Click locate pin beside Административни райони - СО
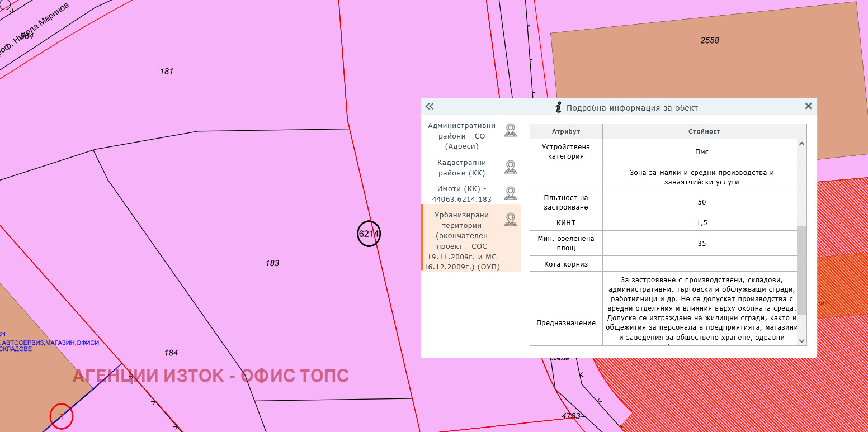868x432 pixels. coord(510,130)
